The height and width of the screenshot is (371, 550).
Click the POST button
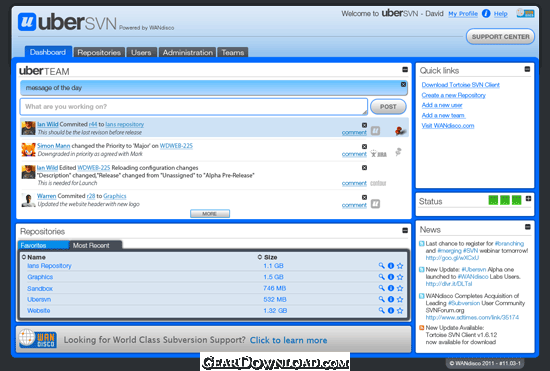[388, 107]
